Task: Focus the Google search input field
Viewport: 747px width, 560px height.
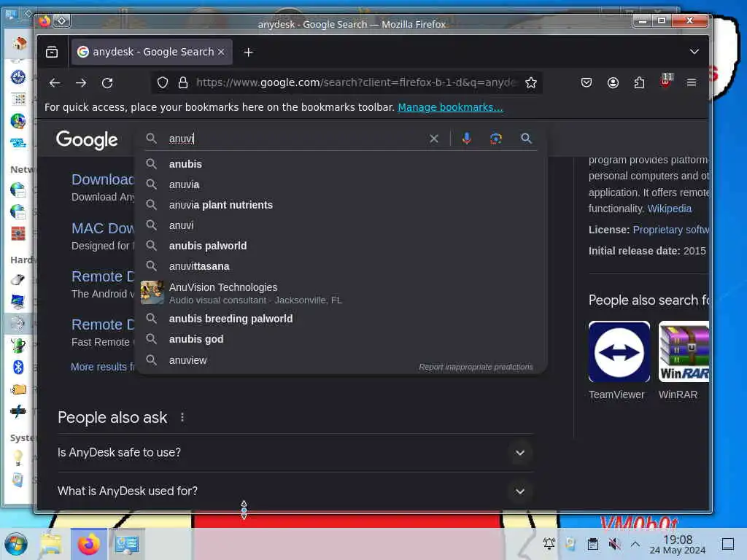Action: point(295,139)
